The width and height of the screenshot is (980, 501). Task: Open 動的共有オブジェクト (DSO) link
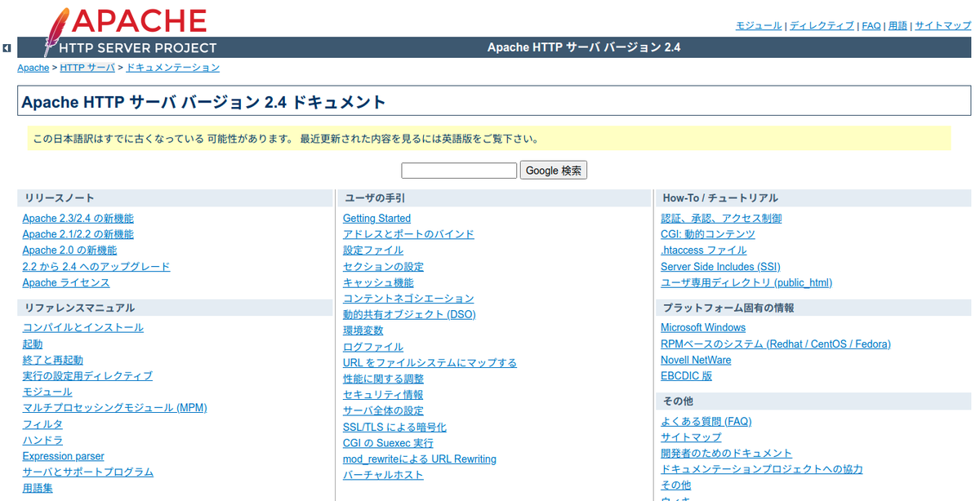[x=409, y=315]
